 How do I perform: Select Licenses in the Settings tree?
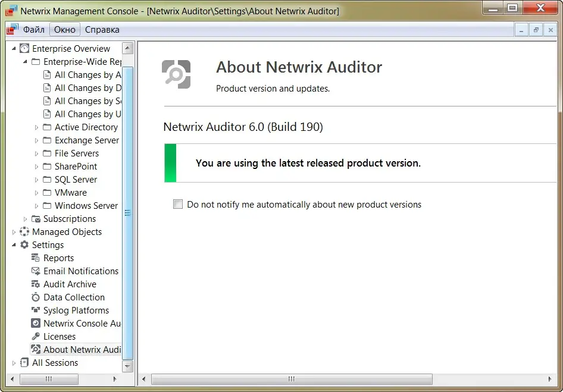click(x=60, y=336)
